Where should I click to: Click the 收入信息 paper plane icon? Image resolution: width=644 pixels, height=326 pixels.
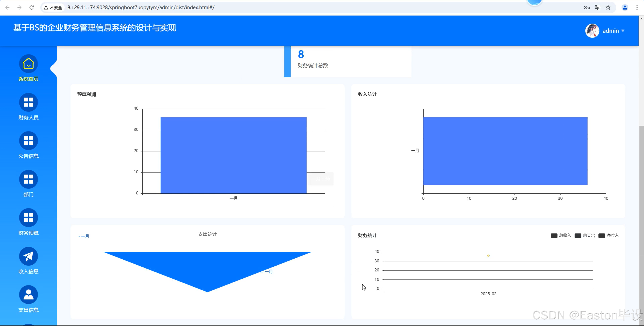29,256
